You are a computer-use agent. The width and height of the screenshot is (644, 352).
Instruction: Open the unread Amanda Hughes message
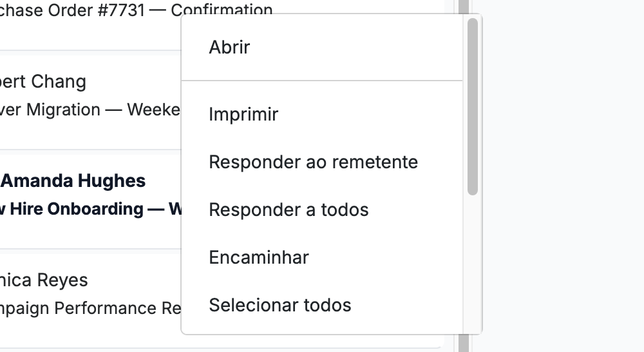point(73,181)
